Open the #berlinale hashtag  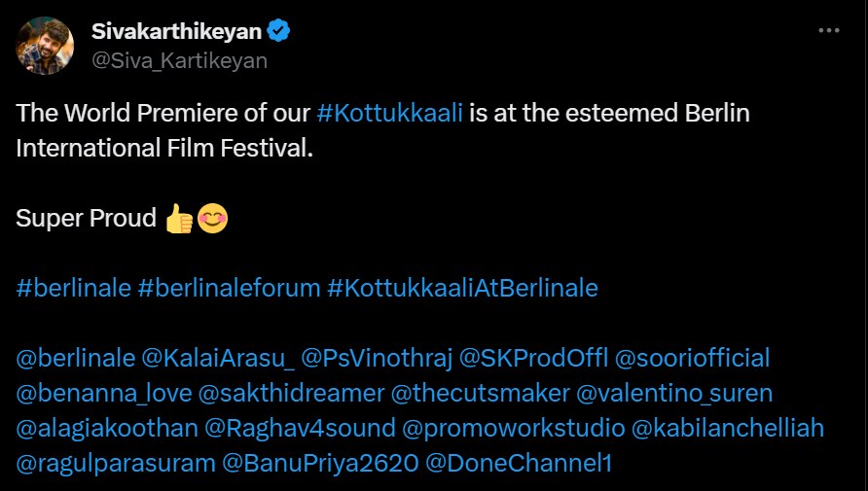(x=73, y=288)
